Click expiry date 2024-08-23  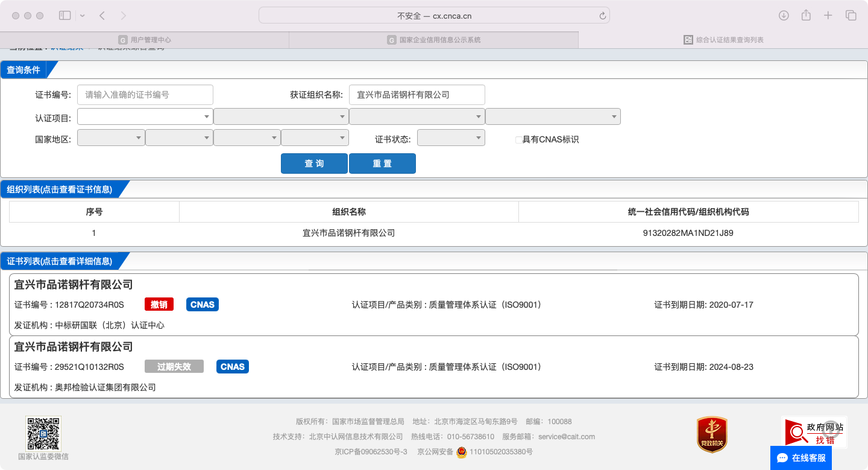[x=731, y=367]
